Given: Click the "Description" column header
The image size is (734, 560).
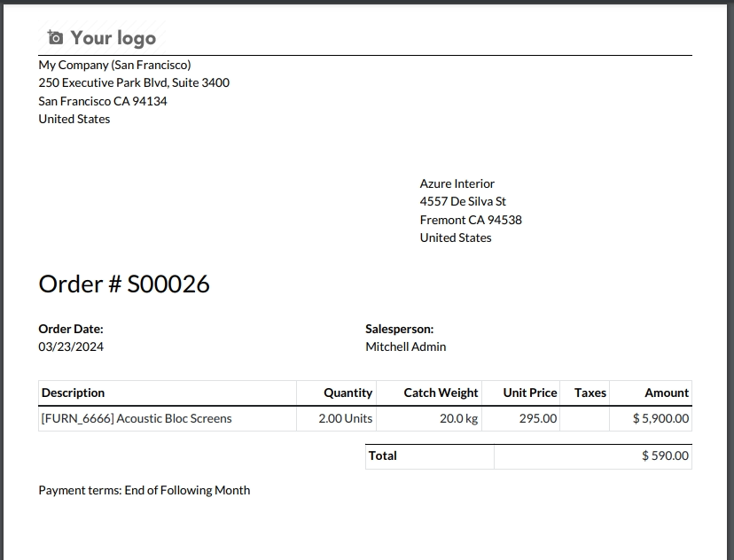Looking at the screenshot, I should [x=73, y=393].
